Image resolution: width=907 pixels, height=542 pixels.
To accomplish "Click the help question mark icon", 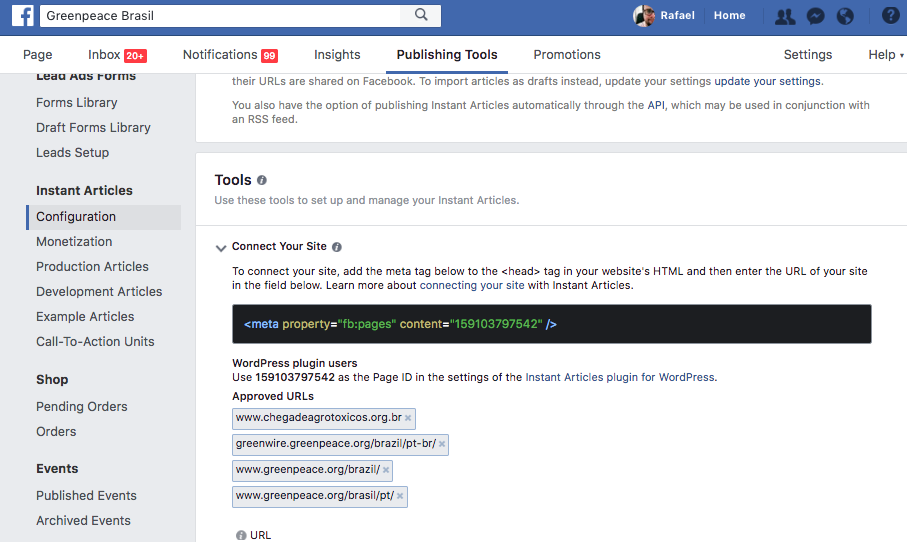I will (890, 16).
